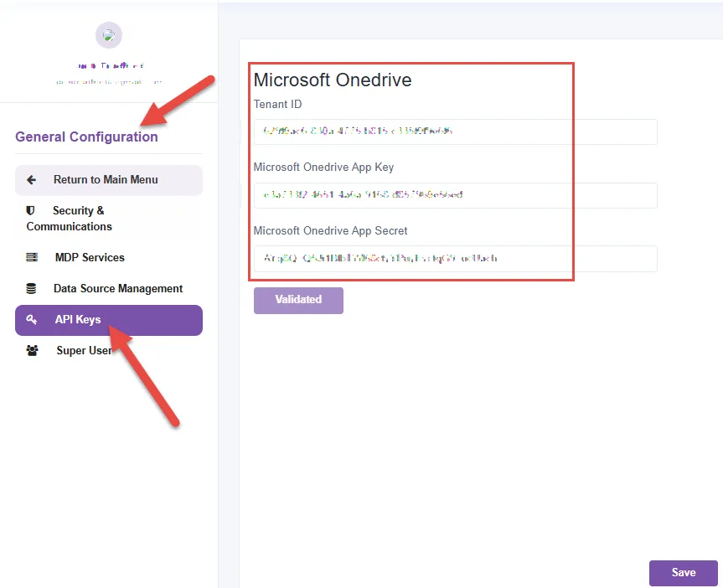Select the API Keys menu item

tap(109, 320)
